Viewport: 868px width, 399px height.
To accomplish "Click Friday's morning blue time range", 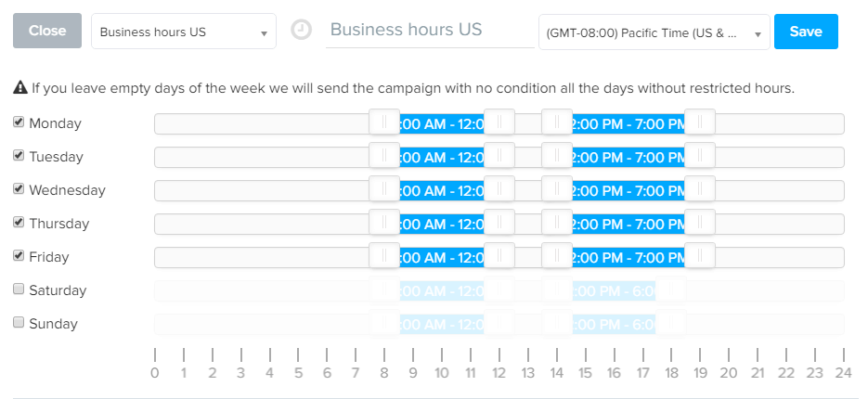I will pos(442,257).
